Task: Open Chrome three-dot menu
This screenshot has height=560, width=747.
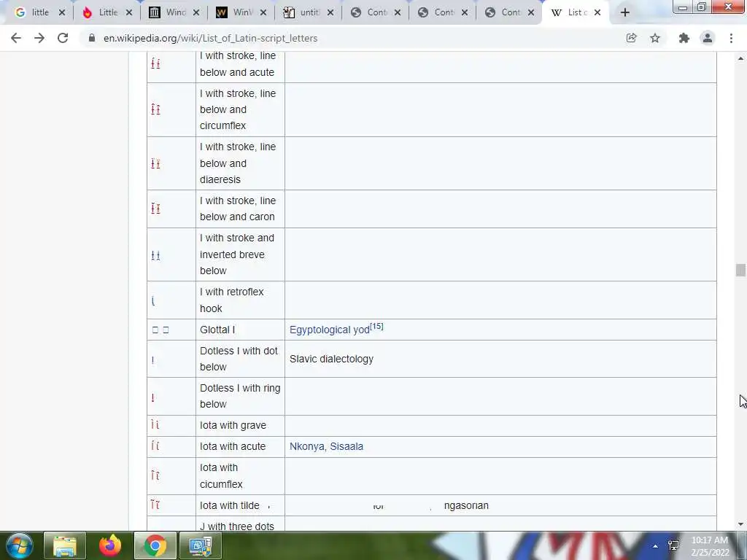Action: tap(731, 38)
